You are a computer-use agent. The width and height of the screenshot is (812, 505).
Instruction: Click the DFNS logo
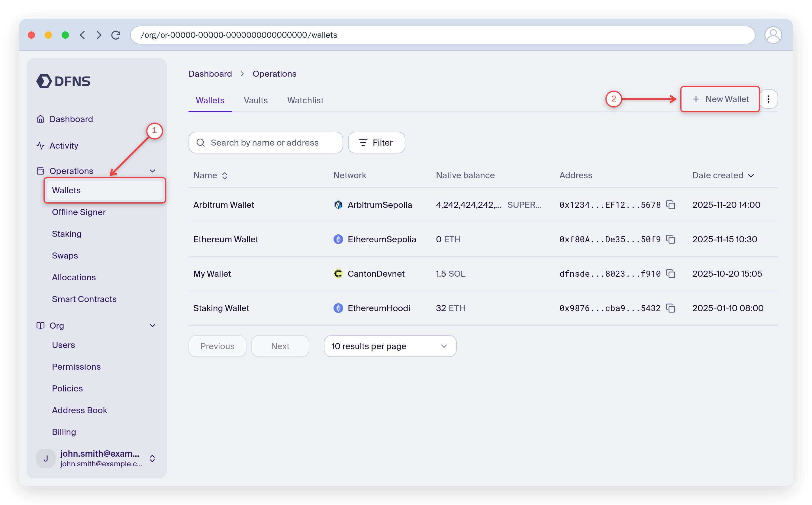(x=63, y=81)
